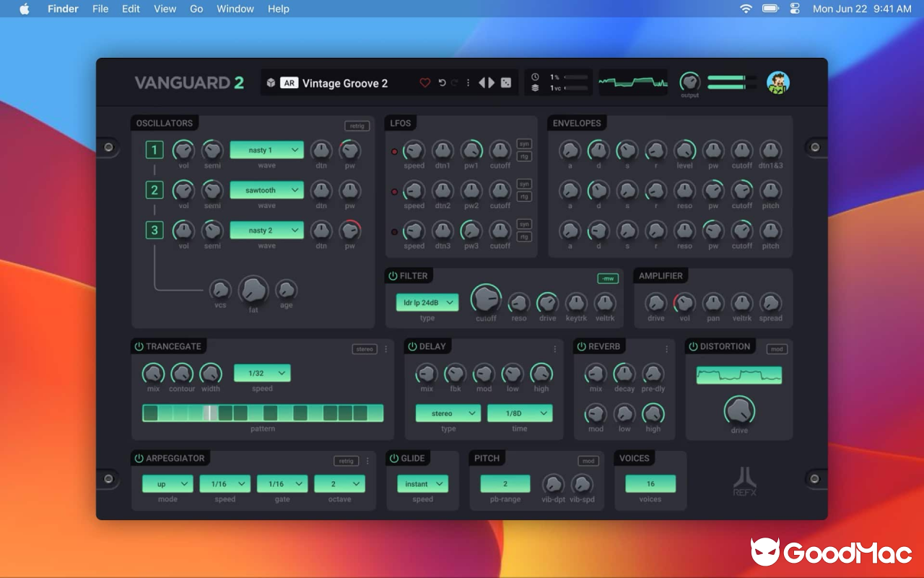Image resolution: width=924 pixels, height=578 pixels.
Task: Open oscillator 2 wave dropdown sawtooth
Action: pos(266,190)
